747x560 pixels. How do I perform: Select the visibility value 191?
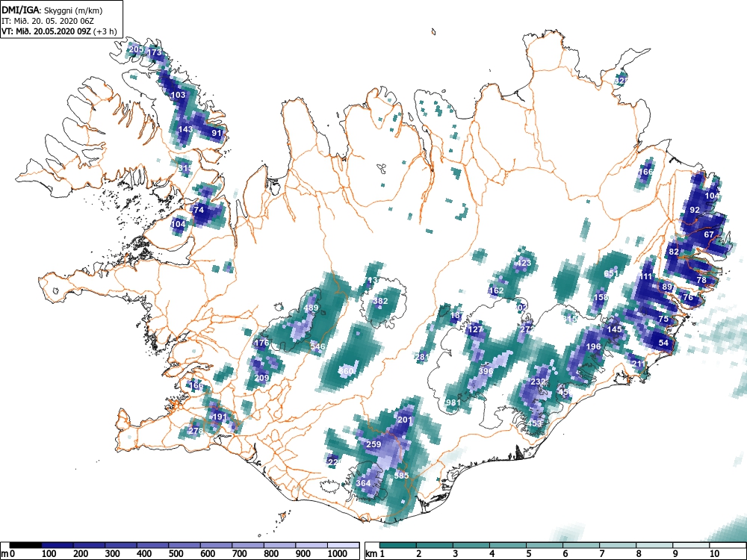click(x=220, y=417)
